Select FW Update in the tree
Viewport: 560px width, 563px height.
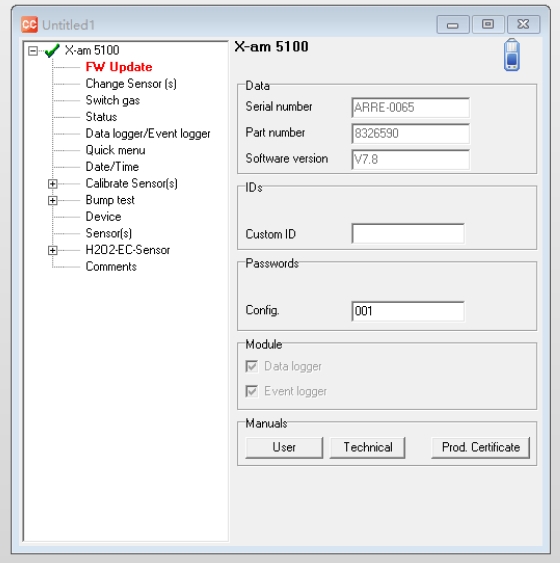tap(119, 67)
